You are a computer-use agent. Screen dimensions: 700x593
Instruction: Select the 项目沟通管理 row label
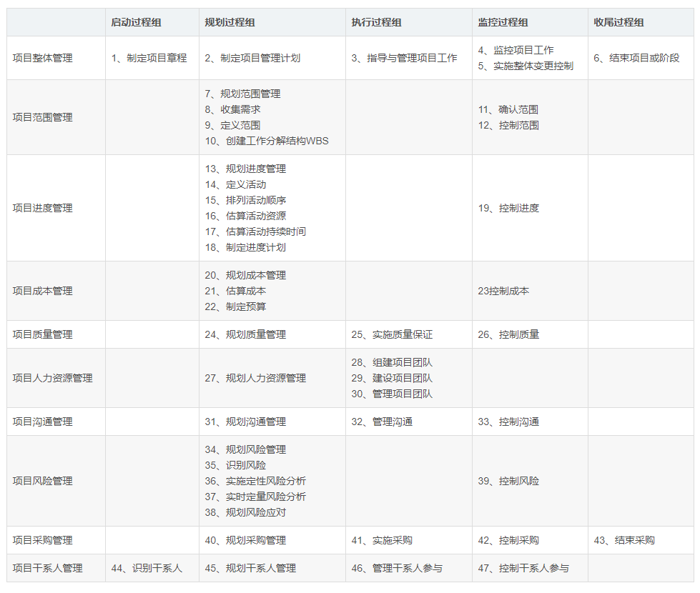[x=42, y=422]
